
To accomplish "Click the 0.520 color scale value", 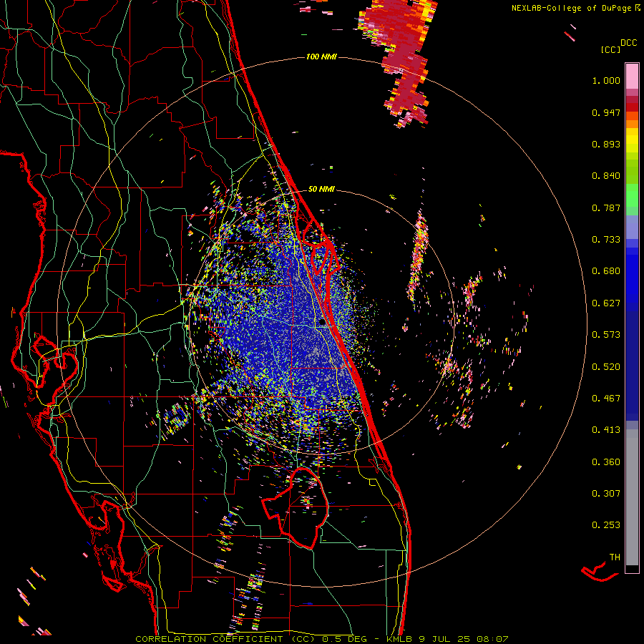I will coord(606,367).
